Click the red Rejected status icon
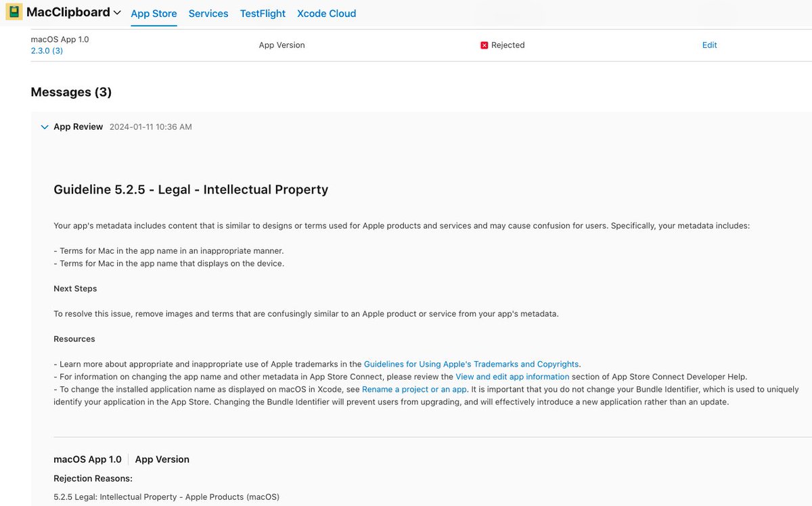The image size is (812, 506). pyautogui.click(x=484, y=45)
